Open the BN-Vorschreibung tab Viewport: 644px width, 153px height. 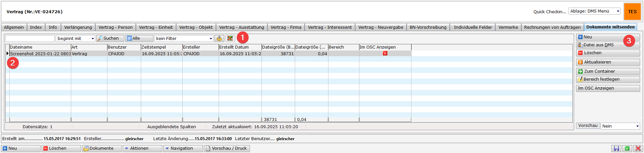point(428,27)
